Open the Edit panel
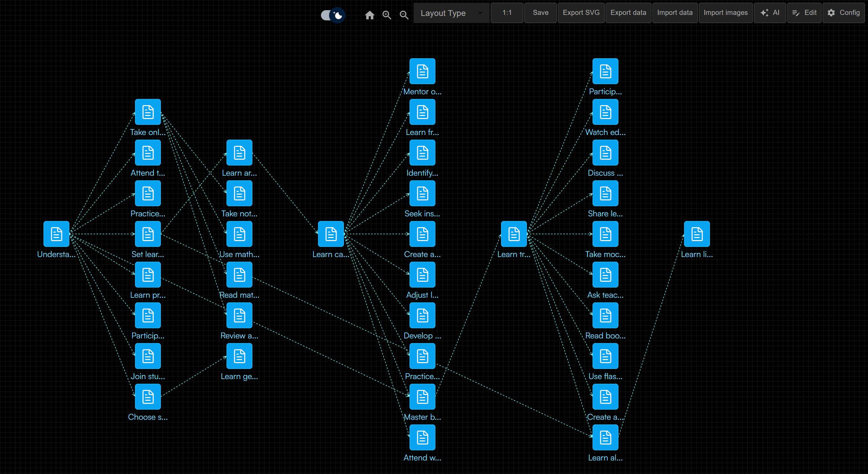868x474 pixels. tap(804, 13)
